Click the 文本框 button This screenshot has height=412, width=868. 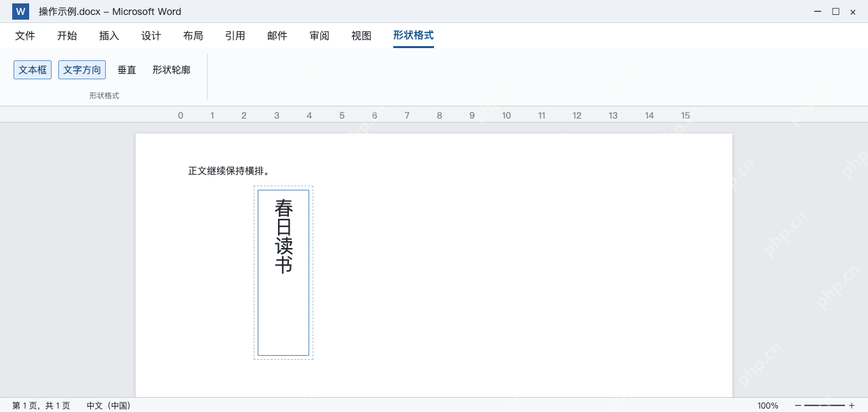click(x=33, y=70)
